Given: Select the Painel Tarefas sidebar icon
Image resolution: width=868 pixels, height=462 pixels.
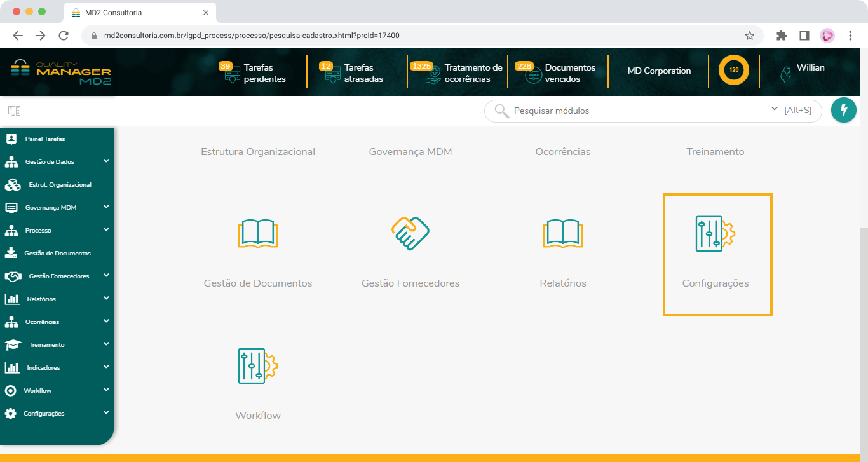Looking at the screenshot, I should 10,139.
